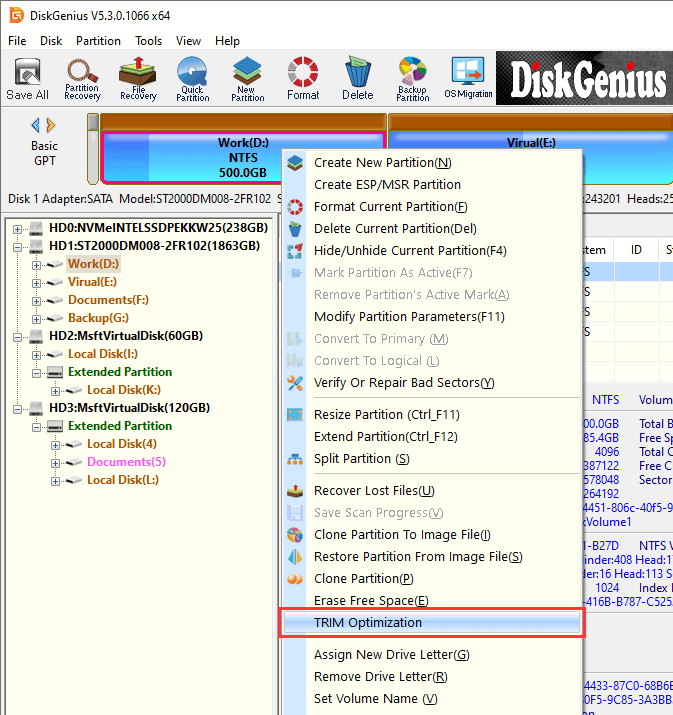Open the Backup Partition tool
The image size is (673, 715).
point(412,78)
